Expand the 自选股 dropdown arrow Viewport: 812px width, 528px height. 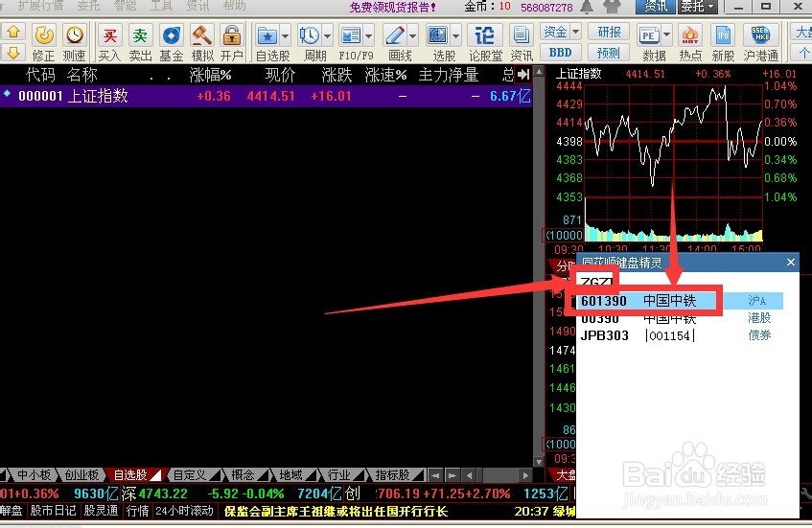[x=286, y=36]
